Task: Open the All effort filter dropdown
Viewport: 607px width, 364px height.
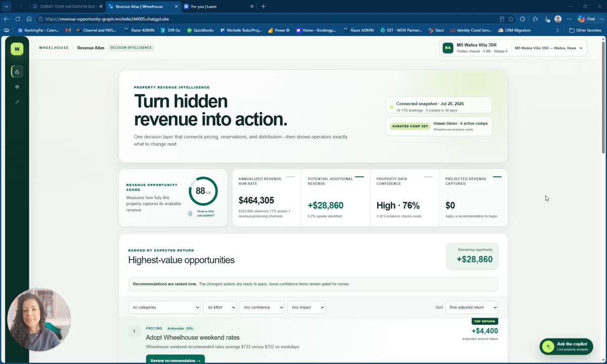Action: (220, 307)
